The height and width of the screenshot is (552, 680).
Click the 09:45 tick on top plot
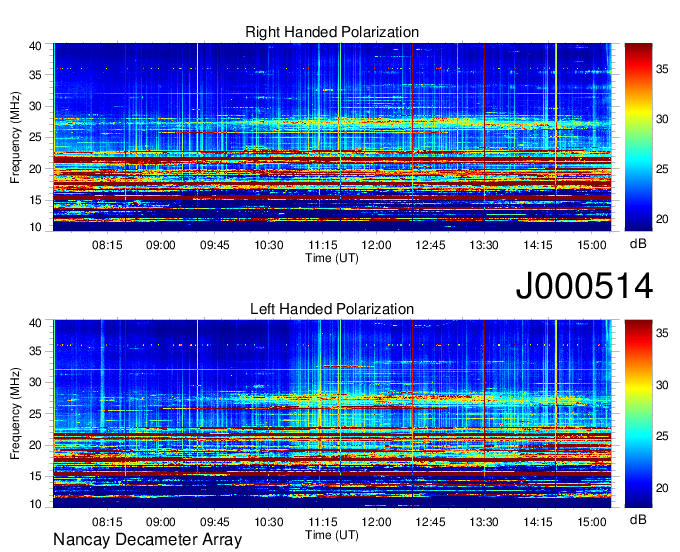tap(214, 245)
